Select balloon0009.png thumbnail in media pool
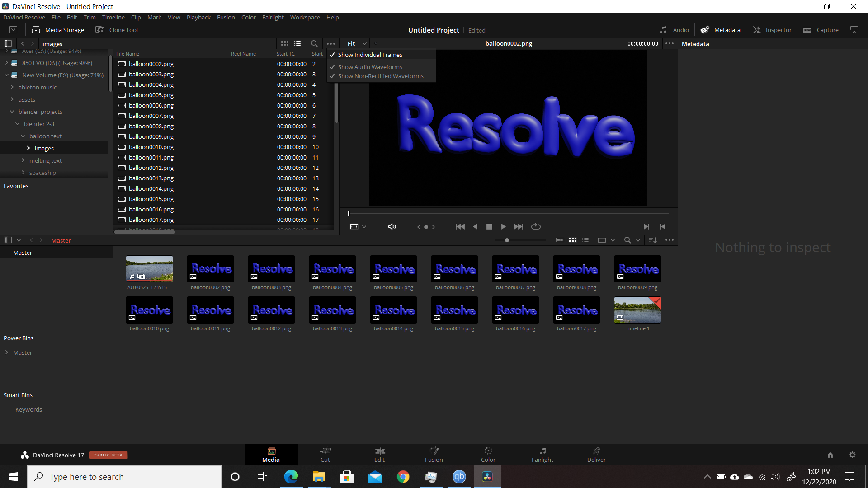 [637, 269]
